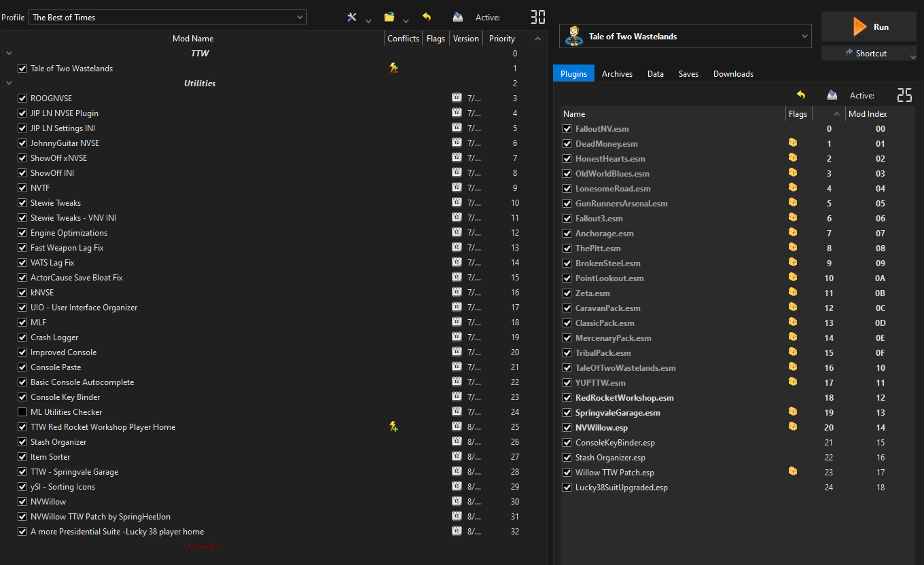
Task: Disable the Tale of Two Wastelands mod
Action: coord(22,69)
